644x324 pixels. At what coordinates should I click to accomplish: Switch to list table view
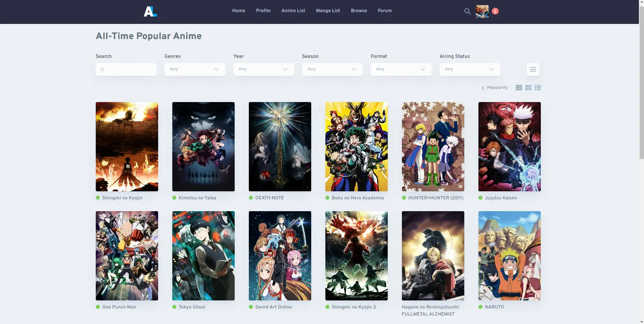[x=538, y=88]
